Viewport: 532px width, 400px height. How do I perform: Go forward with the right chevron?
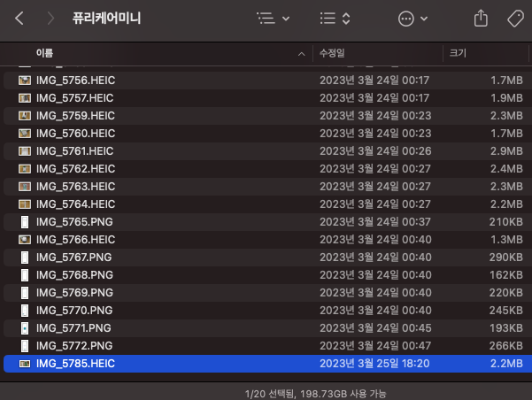[50, 19]
